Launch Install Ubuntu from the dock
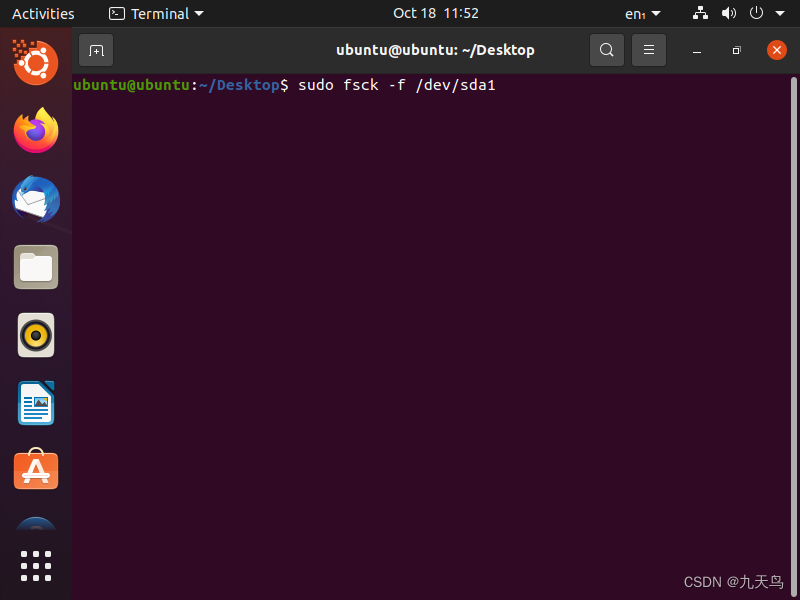Image resolution: width=800 pixels, height=600 pixels. [x=36, y=62]
